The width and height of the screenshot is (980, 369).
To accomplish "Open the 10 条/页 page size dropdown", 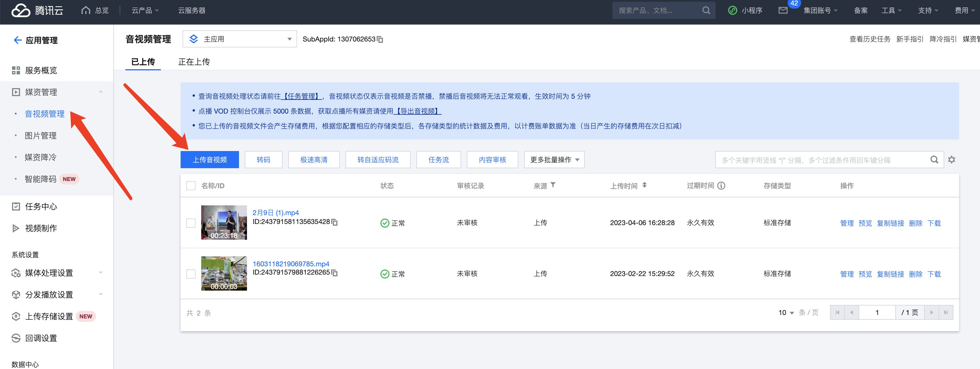I will pos(786,312).
